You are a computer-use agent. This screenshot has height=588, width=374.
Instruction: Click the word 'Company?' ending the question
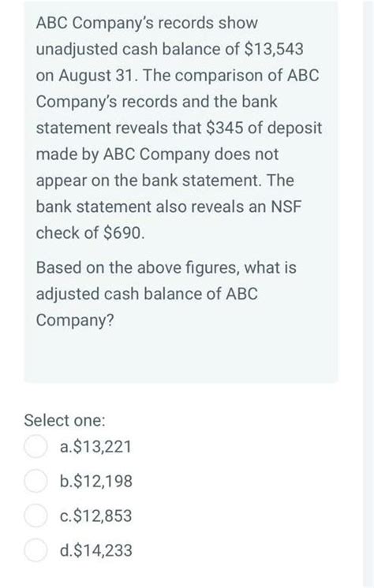point(75,320)
